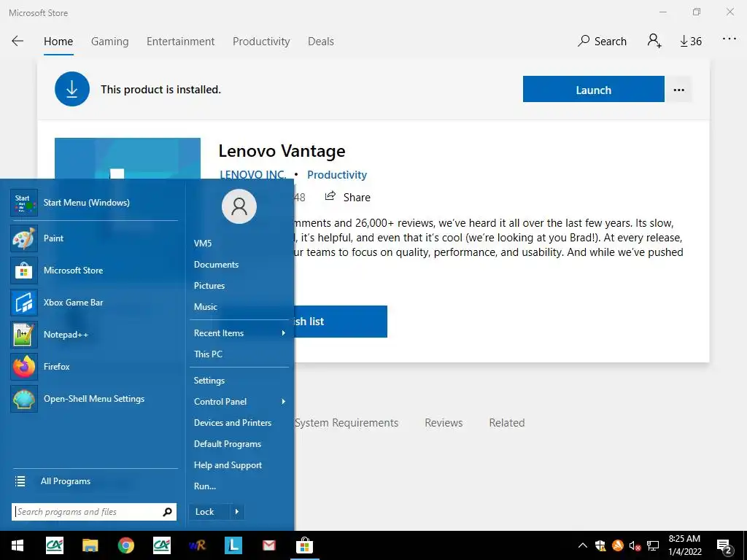Open Open-Shell Menu Settings
The width and height of the screenshot is (747, 560).
tap(94, 399)
